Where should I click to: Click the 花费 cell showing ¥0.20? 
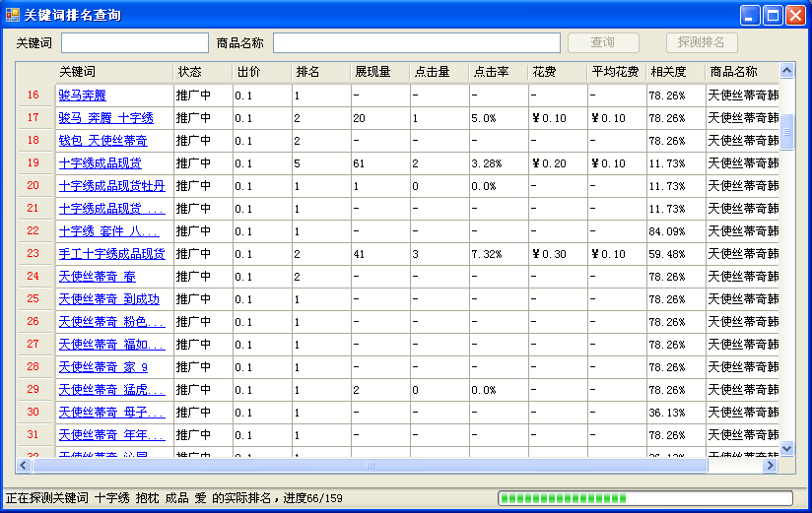(557, 163)
